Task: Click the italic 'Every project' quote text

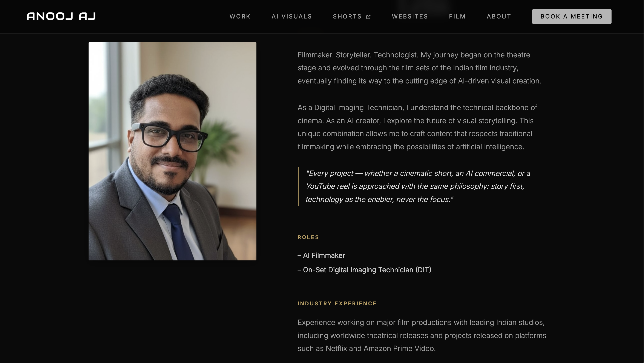Action: tap(418, 186)
